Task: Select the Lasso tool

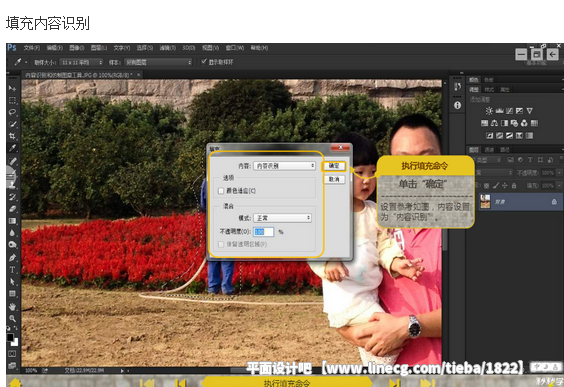Action: pyautogui.click(x=13, y=112)
